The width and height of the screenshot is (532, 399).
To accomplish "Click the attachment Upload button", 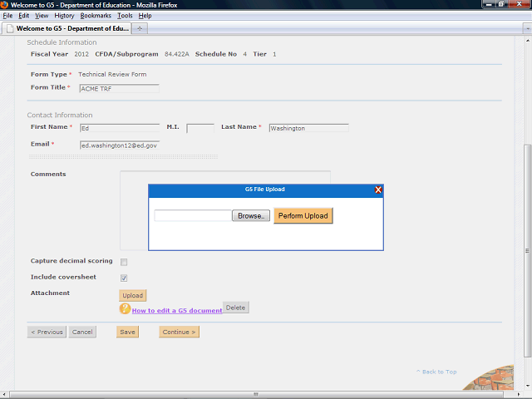I will coord(133,295).
